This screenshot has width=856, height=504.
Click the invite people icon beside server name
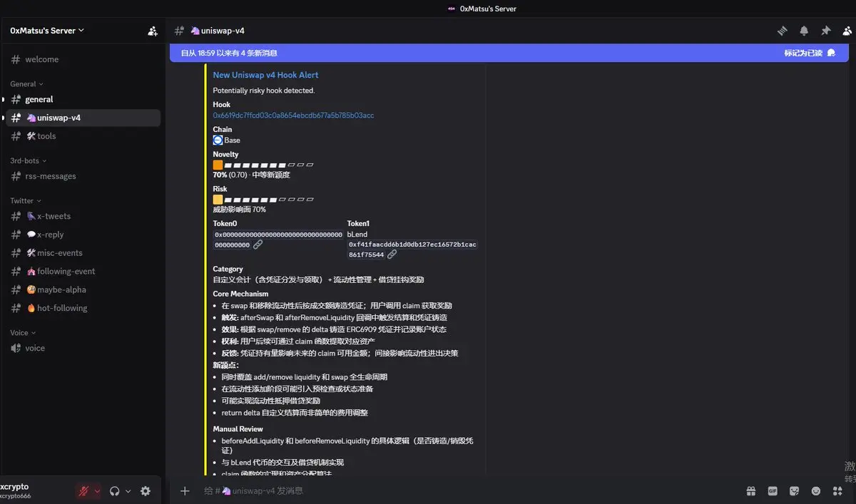point(153,31)
